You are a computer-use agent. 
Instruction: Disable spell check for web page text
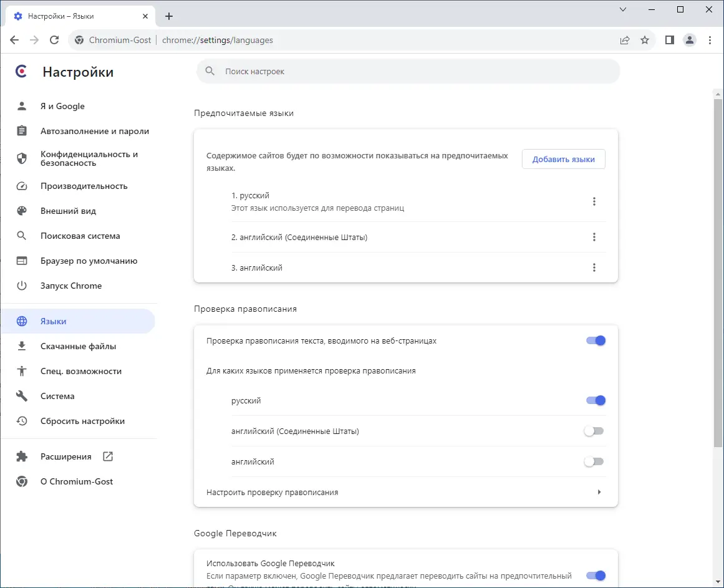[x=596, y=340]
